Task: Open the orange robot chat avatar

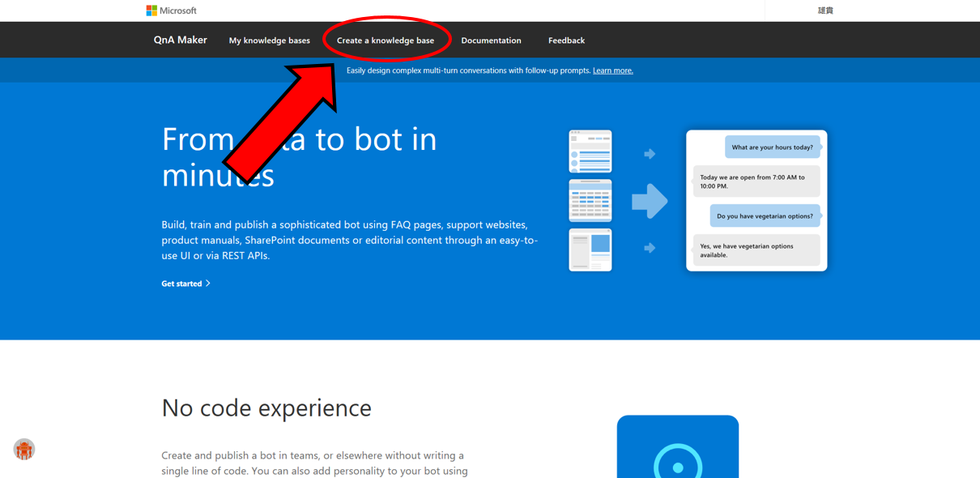Action: click(x=24, y=449)
